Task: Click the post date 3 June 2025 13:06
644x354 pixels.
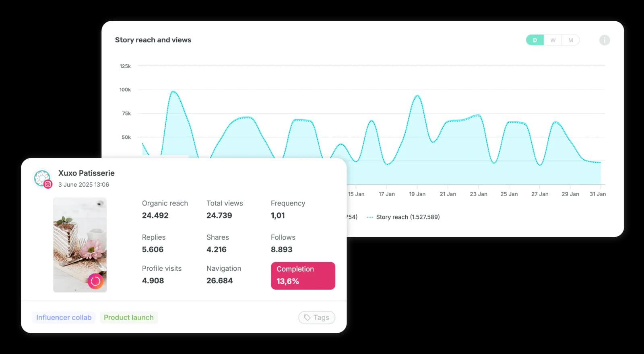Action: click(84, 185)
